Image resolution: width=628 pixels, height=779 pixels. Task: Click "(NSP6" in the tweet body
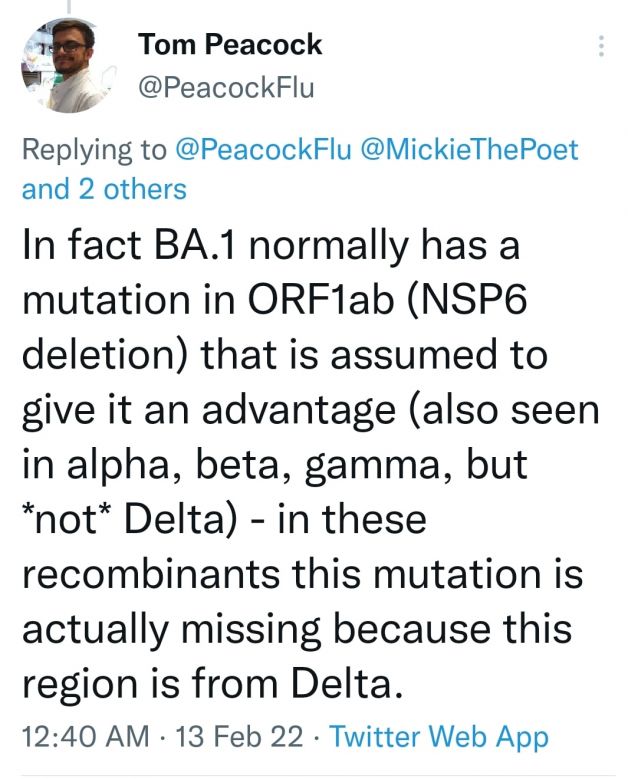(467, 301)
